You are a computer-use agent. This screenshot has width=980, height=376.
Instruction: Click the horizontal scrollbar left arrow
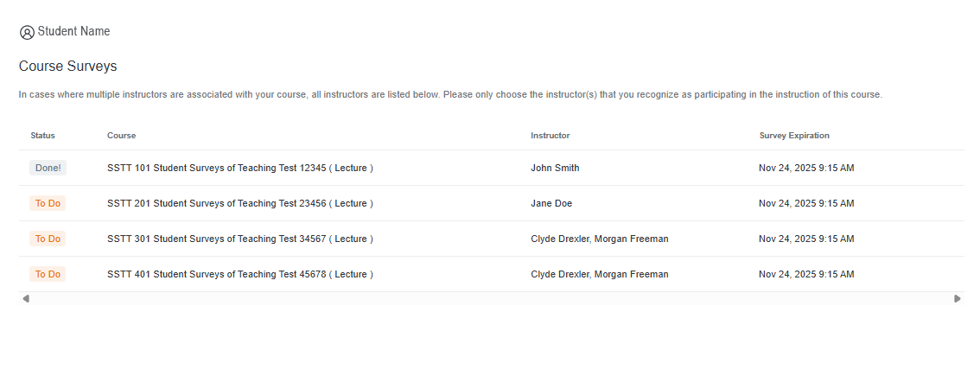26,299
